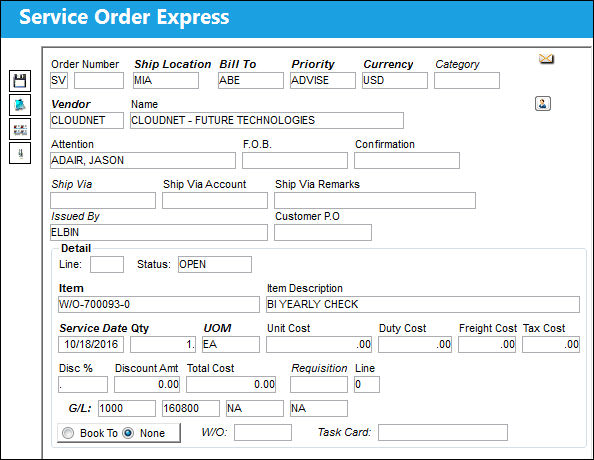Image resolution: width=594 pixels, height=460 pixels.
Task: Click the Issued By label
Action: coord(75,216)
